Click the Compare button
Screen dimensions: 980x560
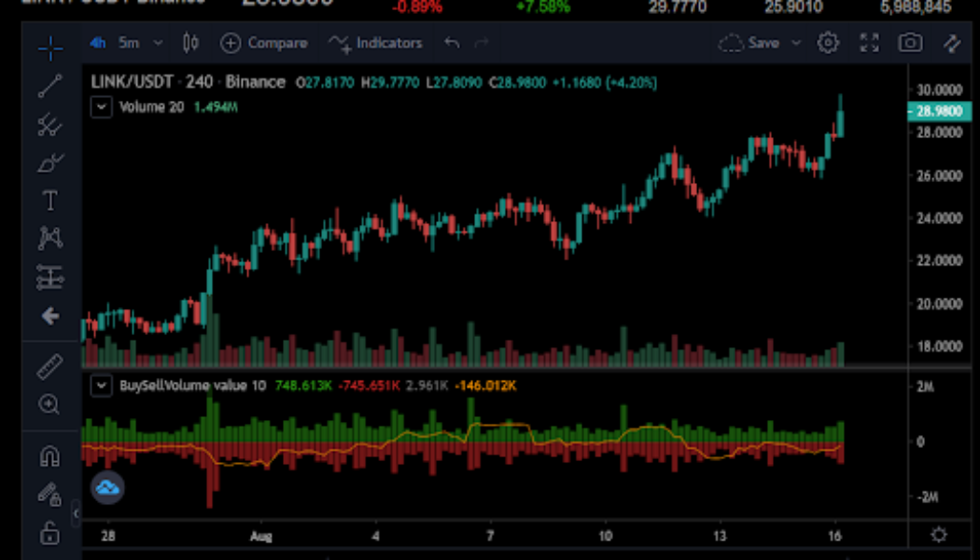[268, 43]
